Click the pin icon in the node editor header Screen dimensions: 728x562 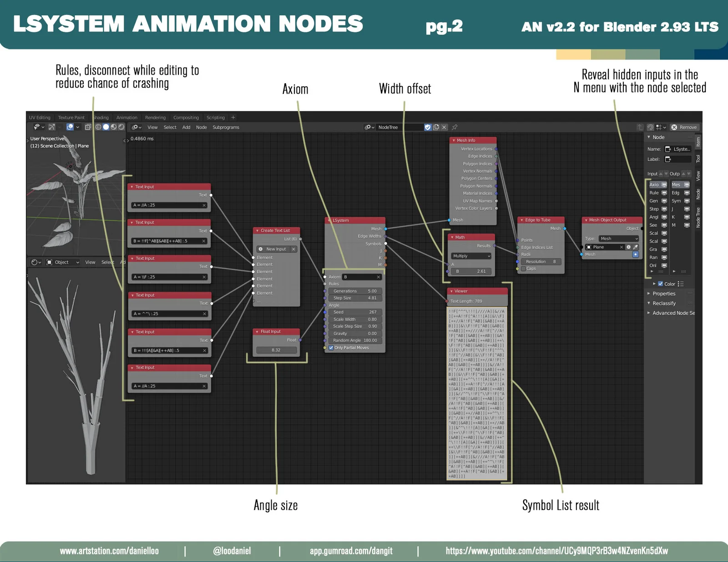455,127
